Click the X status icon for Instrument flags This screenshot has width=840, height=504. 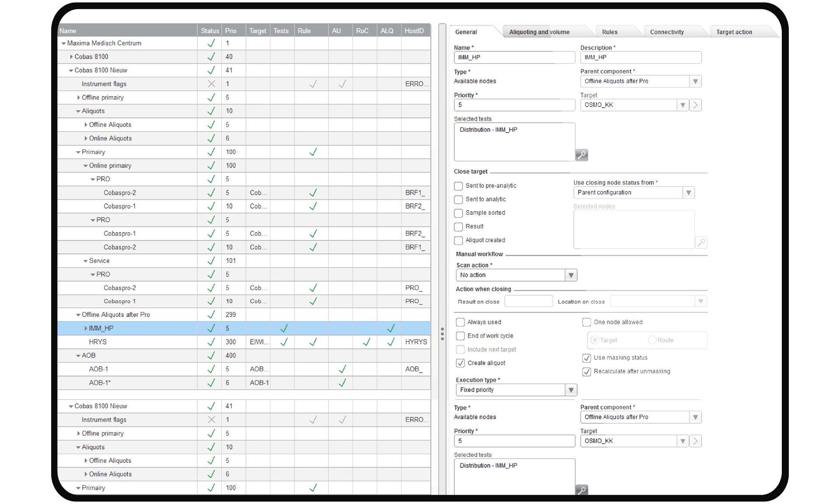tap(211, 84)
